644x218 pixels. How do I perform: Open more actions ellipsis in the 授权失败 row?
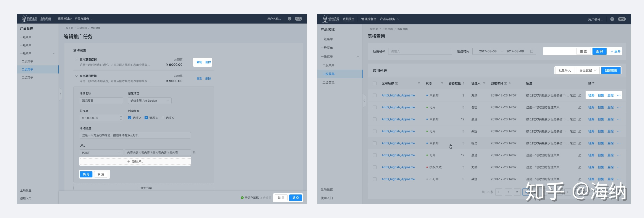point(619,167)
